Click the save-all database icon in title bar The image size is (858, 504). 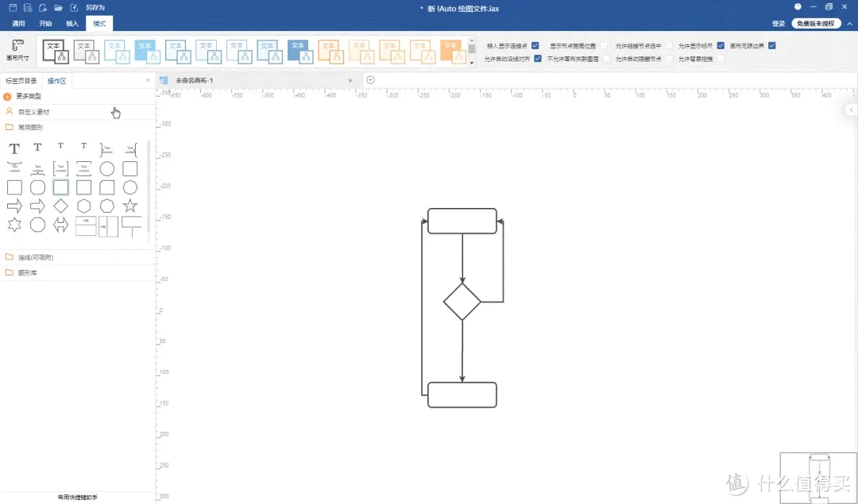tap(27, 8)
